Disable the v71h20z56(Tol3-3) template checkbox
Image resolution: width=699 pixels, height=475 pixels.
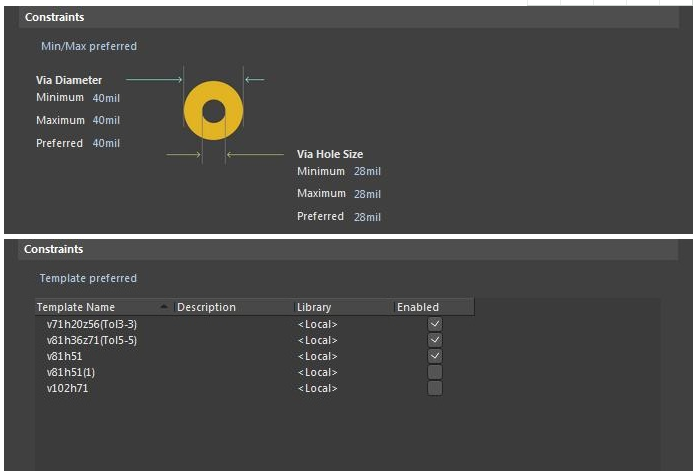point(434,324)
